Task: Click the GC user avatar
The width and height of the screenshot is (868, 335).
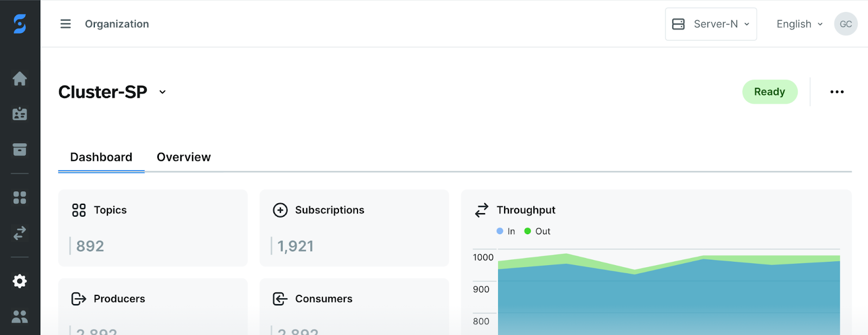Action: pyautogui.click(x=845, y=24)
